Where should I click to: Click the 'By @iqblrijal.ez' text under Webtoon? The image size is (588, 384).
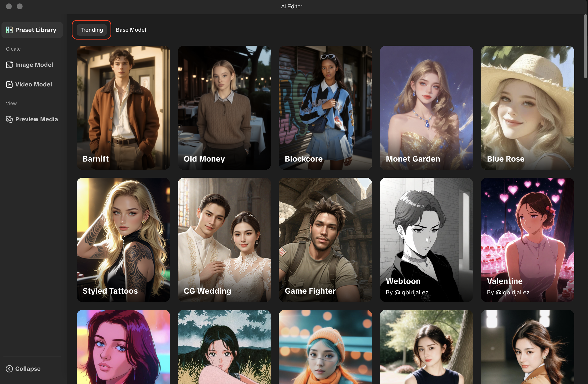[x=407, y=292]
